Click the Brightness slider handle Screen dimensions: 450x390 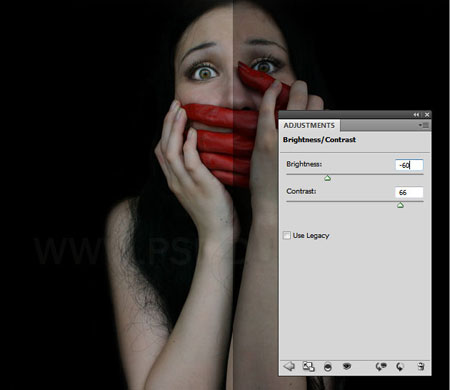pos(327,178)
